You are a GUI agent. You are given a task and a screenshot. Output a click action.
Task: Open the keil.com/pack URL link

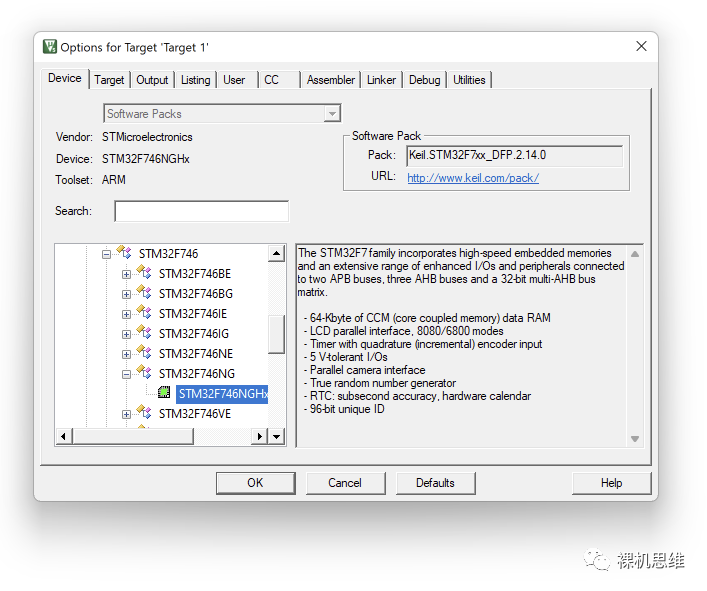pyautogui.click(x=473, y=178)
